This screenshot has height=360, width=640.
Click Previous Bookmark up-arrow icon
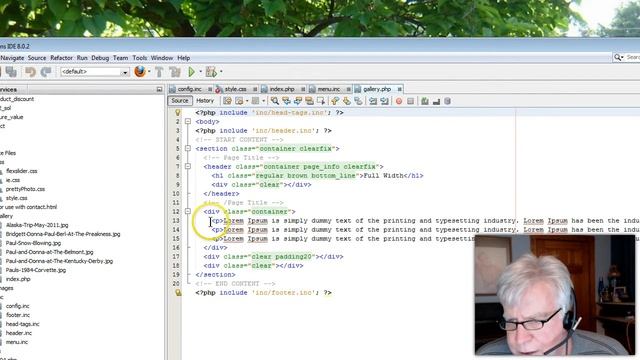coord(335,101)
